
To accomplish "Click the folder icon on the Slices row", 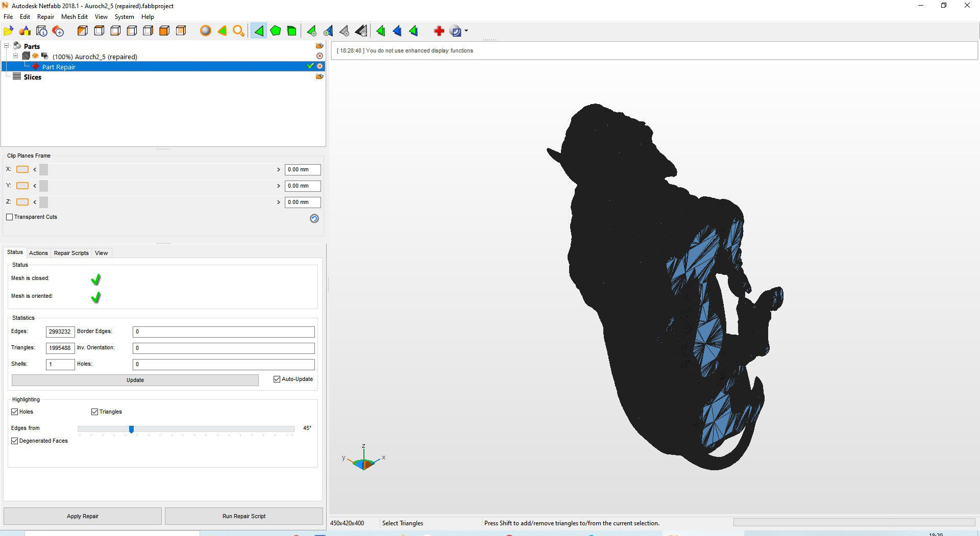I will tap(320, 76).
